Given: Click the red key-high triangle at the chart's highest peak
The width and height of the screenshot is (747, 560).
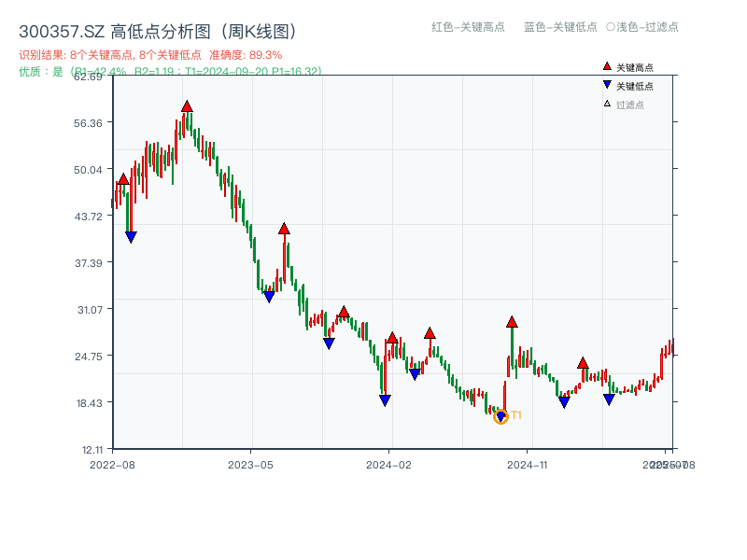Looking at the screenshot, I should [187, 106].
